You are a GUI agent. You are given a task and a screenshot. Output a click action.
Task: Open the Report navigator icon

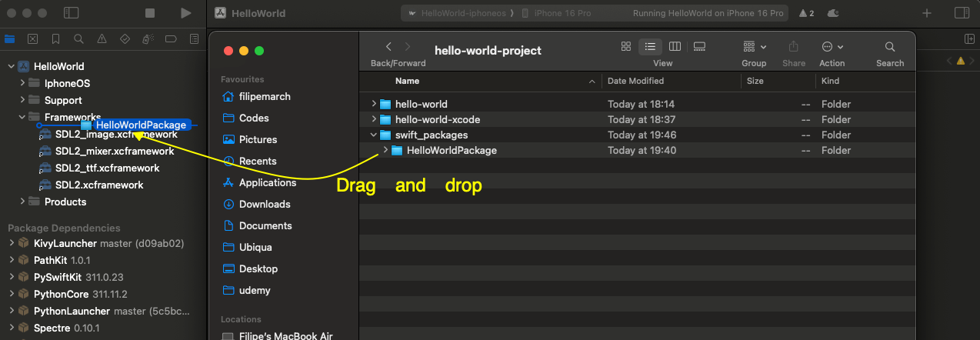point(194,38)
